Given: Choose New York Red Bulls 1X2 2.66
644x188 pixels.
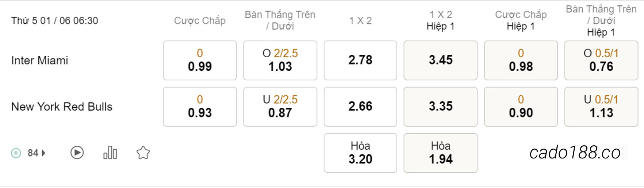Looking at the screenshot, I should (360, 107).
